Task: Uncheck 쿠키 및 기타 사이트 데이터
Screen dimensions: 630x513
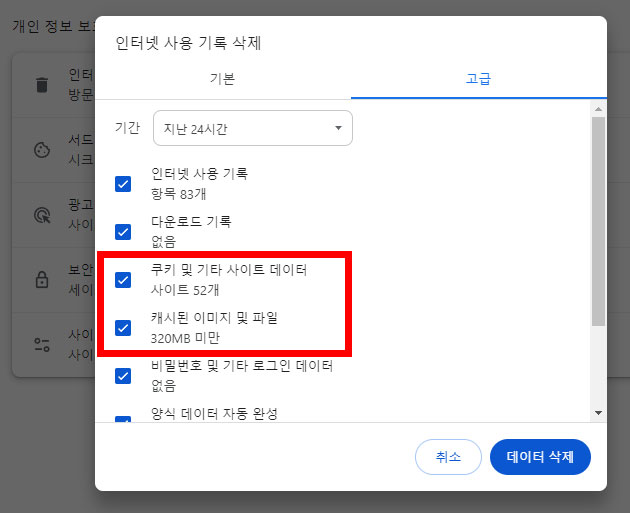Action: tap(123, 279)
